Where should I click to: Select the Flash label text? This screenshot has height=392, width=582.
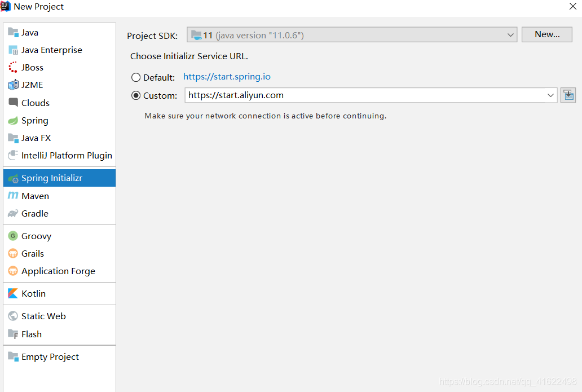point(32,334)
